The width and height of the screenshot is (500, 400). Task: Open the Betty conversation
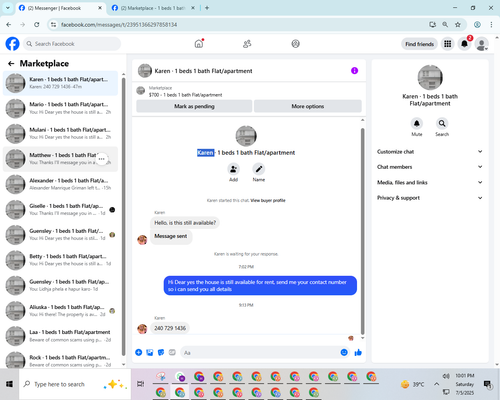coord(60,260)
